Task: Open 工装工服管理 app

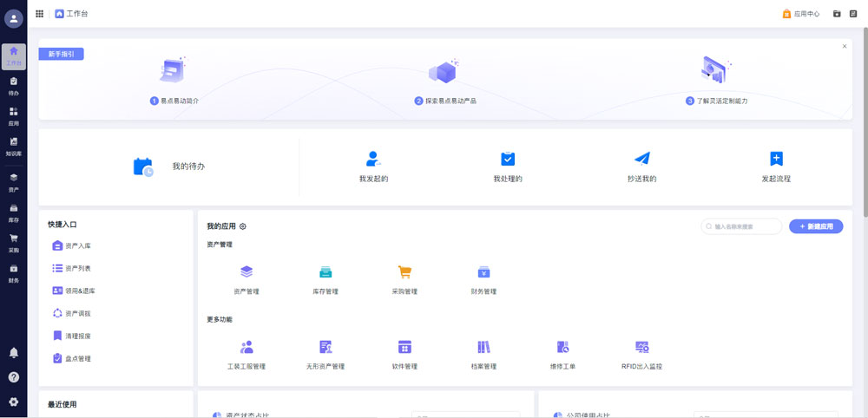Action: pyautogui.click(x=247, y=348)
